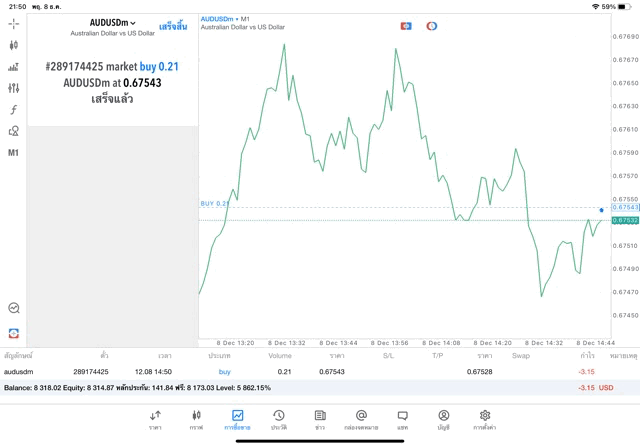Image resolution: width=640 pixels, height=447 pixels.
Task: Sort by the ประเภท type column header
Action: click(x=220, y=356)
